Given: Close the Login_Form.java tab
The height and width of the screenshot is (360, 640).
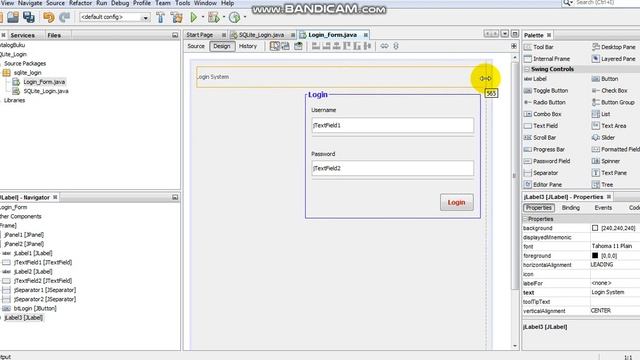Looking at the screenshot, I should [366, 35].
